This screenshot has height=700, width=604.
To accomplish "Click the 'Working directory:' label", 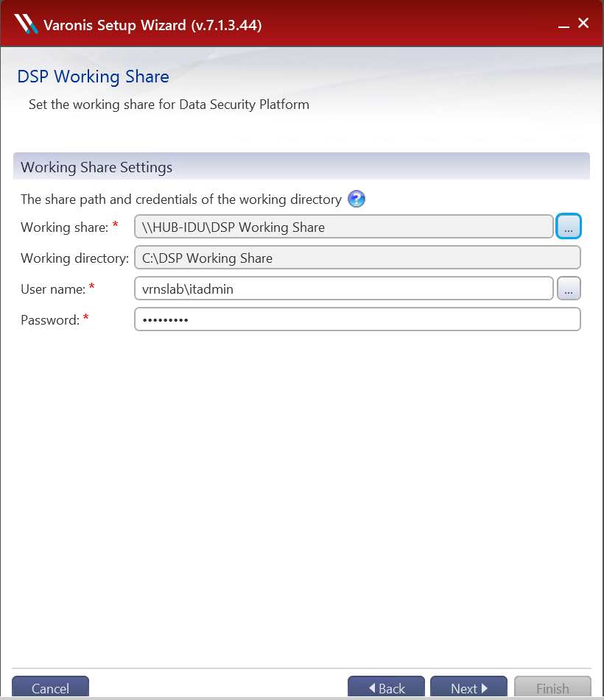I will [x=74, y=258].
